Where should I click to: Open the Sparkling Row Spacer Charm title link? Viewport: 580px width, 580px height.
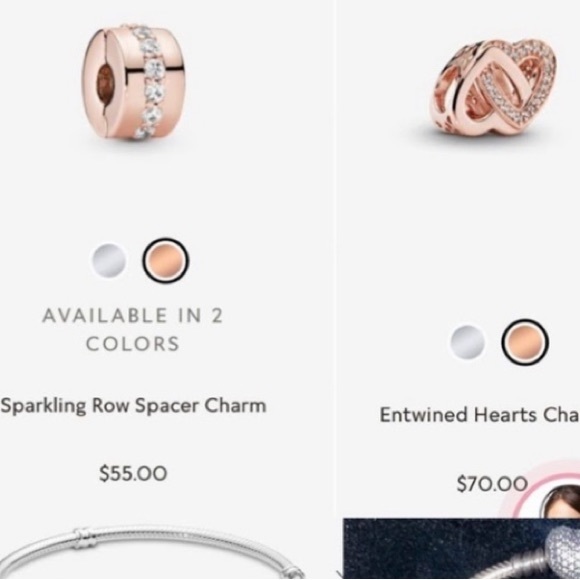[x=133, y=406]
